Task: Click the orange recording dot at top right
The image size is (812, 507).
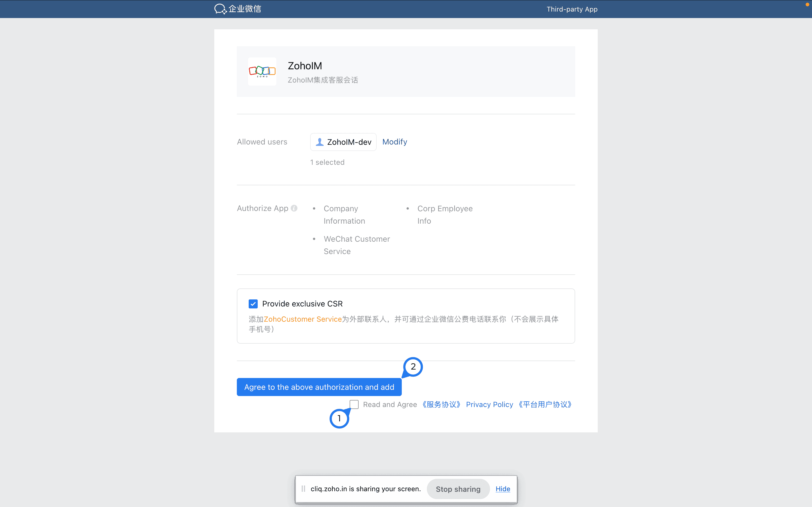Action: [807, 5]
